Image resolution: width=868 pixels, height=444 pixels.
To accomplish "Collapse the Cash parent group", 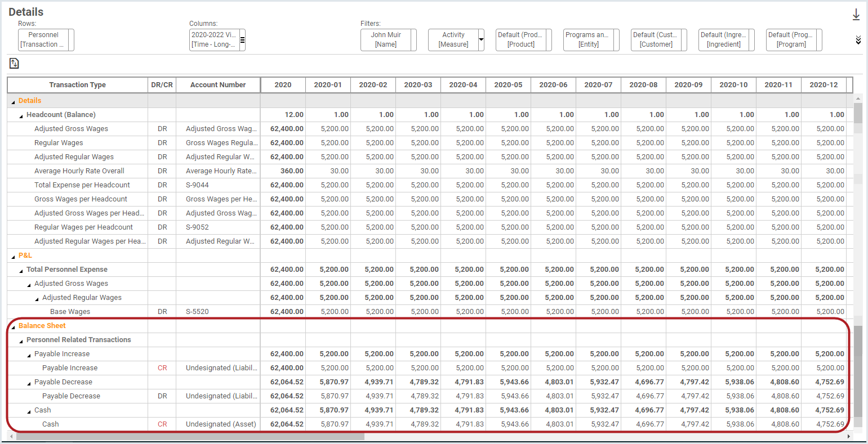I will tap(29, 411).
